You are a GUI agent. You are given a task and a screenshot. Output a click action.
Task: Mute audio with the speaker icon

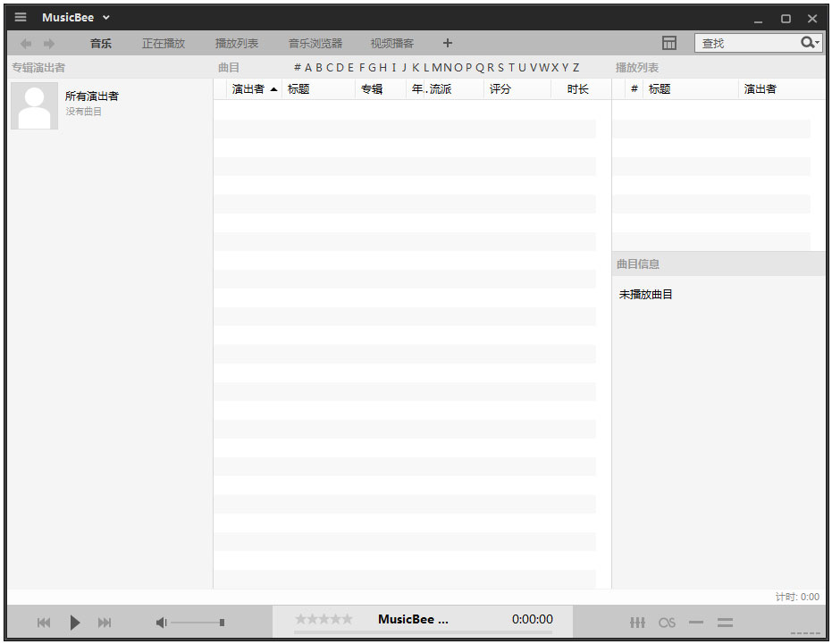(x=160, y=622)
